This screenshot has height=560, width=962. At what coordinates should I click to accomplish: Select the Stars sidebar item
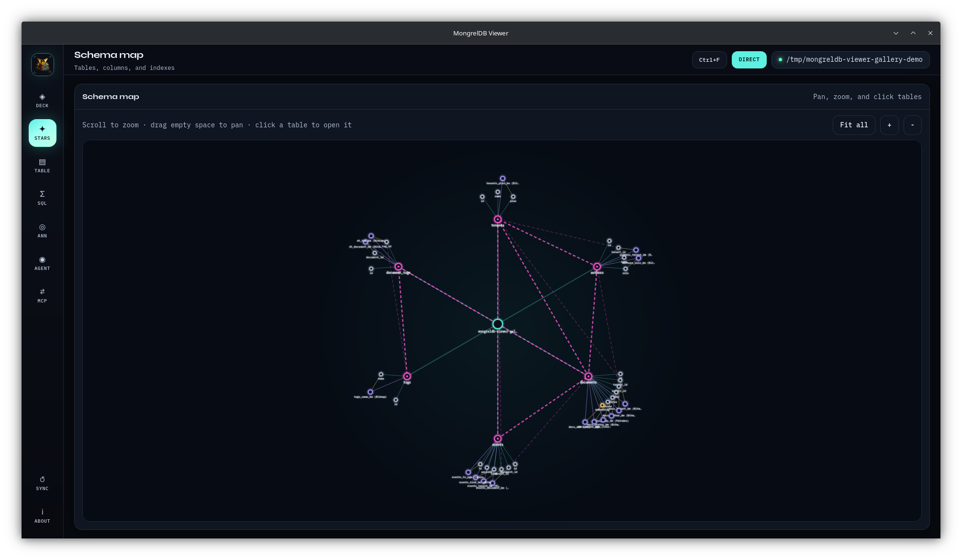click(43, 133)
